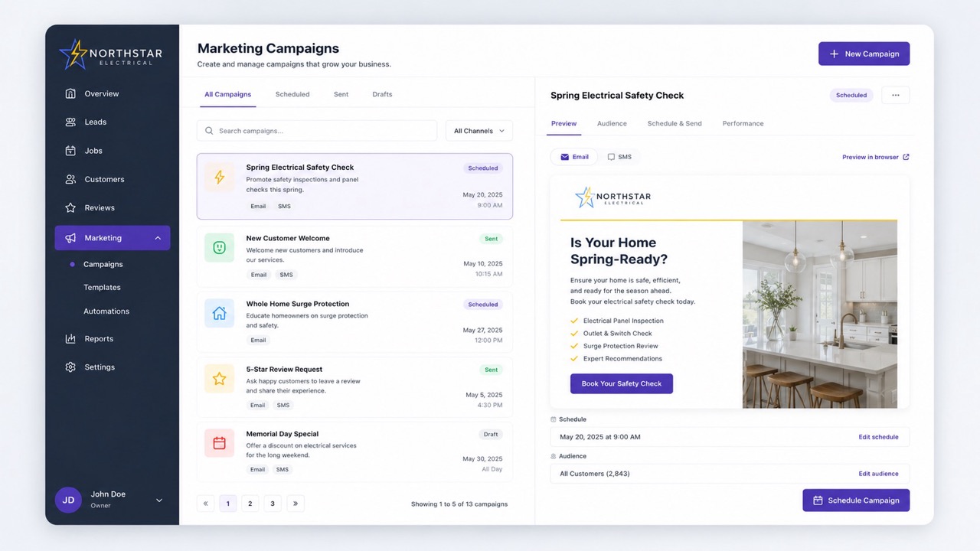Click the Leads people icon in sidebar
This screenshot has height=551, width=980.
click(70, 122)
